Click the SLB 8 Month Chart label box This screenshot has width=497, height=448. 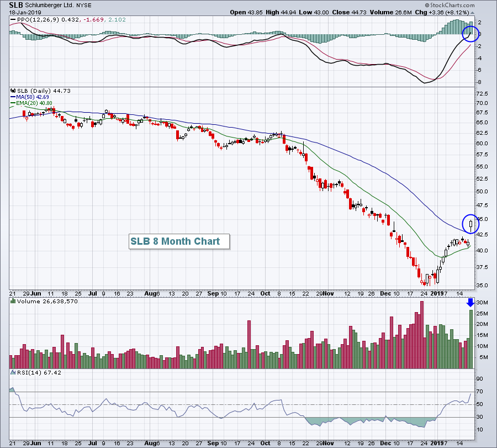point(179,241)
